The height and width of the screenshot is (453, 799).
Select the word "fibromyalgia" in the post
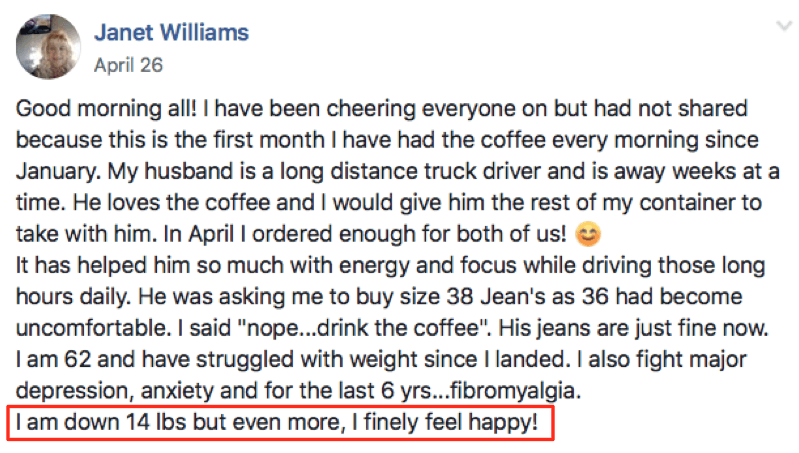pyautogui.click(x=513, y=391)
